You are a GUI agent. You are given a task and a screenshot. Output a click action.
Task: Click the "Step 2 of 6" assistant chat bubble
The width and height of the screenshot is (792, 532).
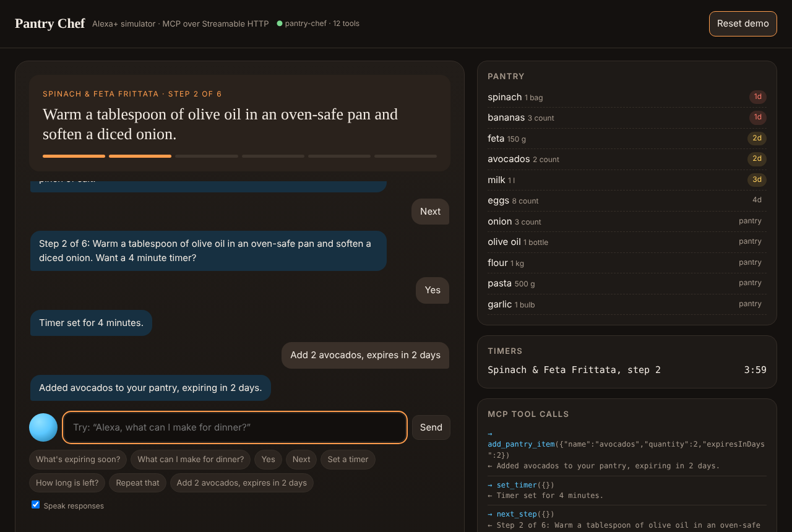(x=209, y=251)
